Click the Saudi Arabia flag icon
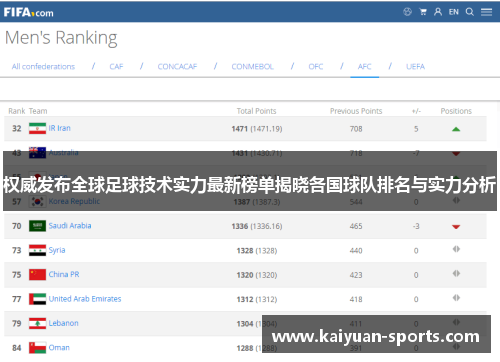The image size is (500, 362). pos(37,226)
